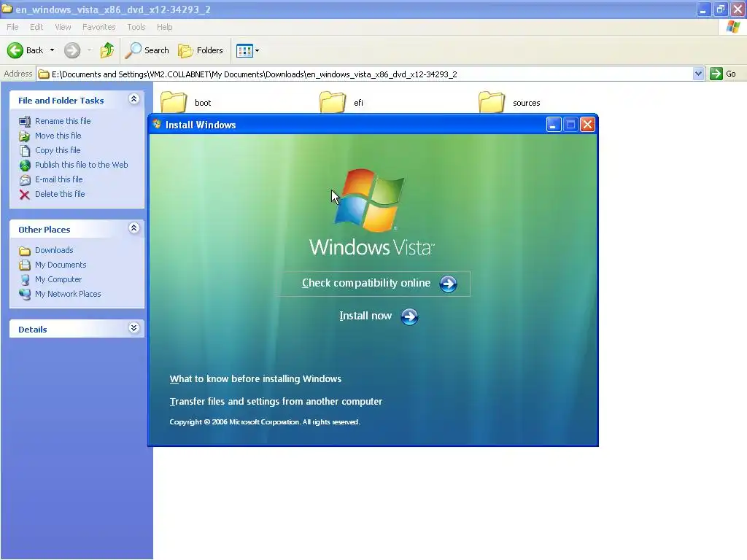Click the arrow icon beside Install now
Screen dimensions: 747x560
[409, 316]
